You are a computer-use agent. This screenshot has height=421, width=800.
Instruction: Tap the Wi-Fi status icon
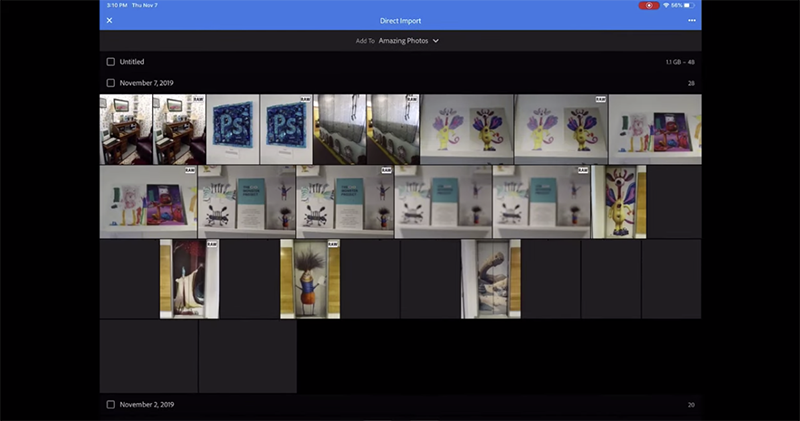666,6
